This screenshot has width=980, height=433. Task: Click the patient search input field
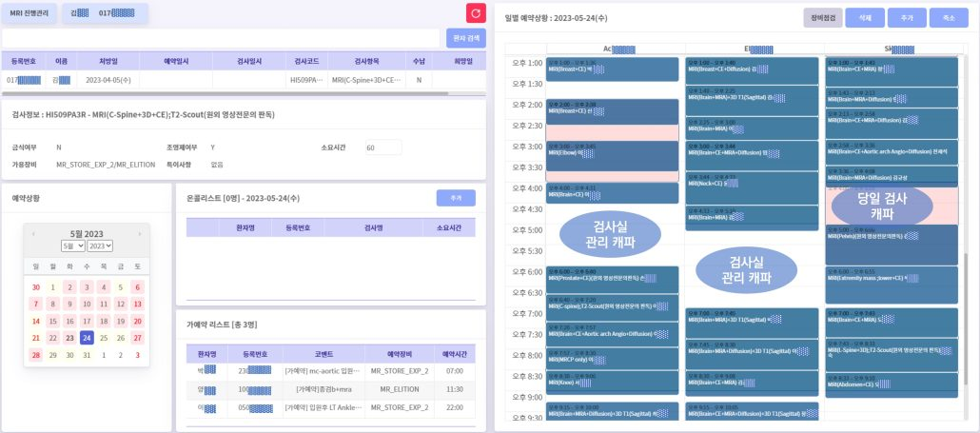[222, 38]
